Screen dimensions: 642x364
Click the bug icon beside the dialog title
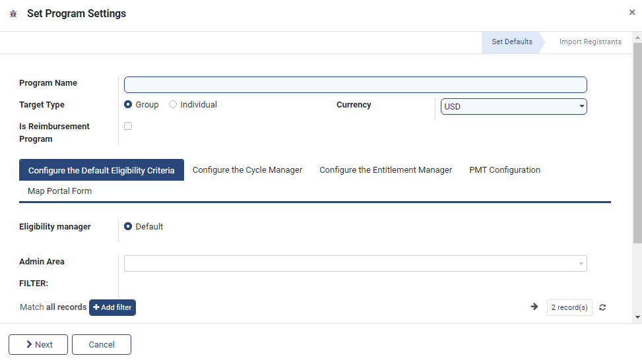pos(13,14)
